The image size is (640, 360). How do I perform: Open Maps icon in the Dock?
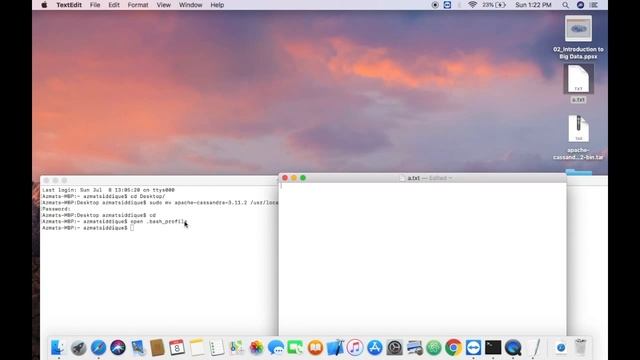click(236, 348)
